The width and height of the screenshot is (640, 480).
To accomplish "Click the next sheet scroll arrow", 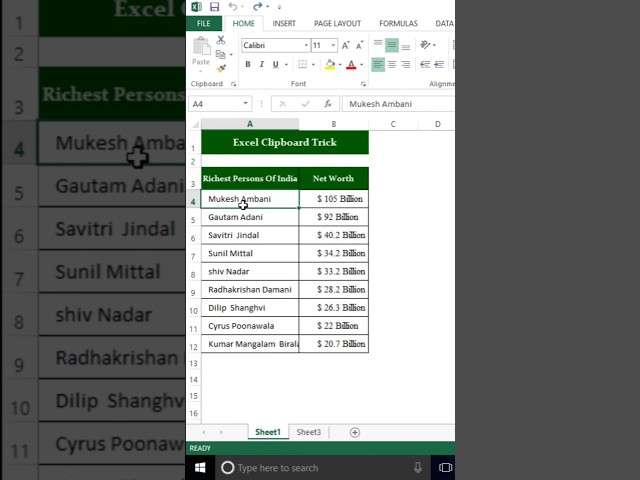I will click(221, 432).
